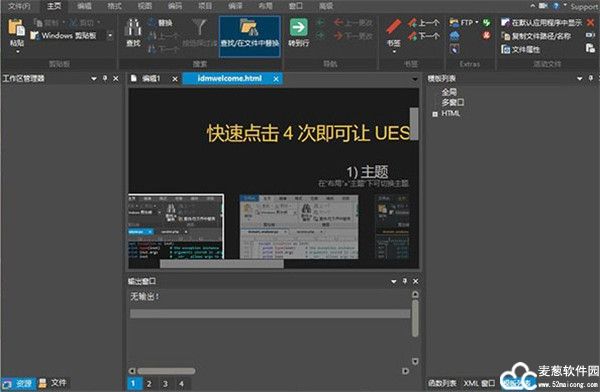Click 在默认应用程序中显示 (show in default app)

pyautogui.click(x=541, y=23)
